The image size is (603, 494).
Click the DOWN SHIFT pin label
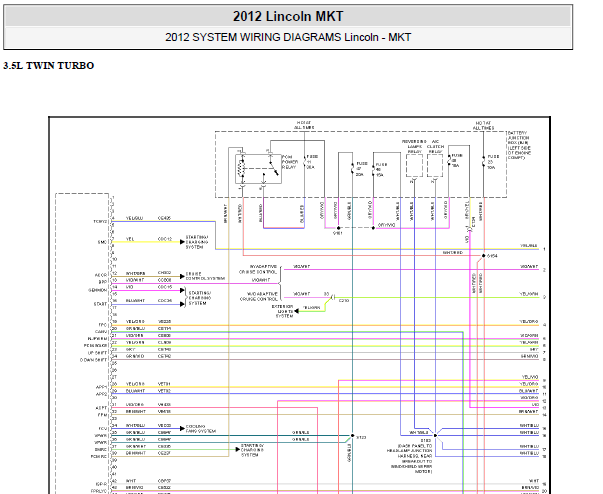pyautogui.click(x=93, y=360)
